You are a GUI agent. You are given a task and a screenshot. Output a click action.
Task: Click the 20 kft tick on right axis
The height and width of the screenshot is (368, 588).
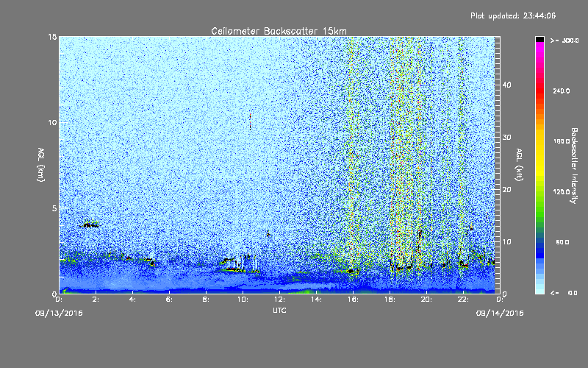[x=506, y=190]
